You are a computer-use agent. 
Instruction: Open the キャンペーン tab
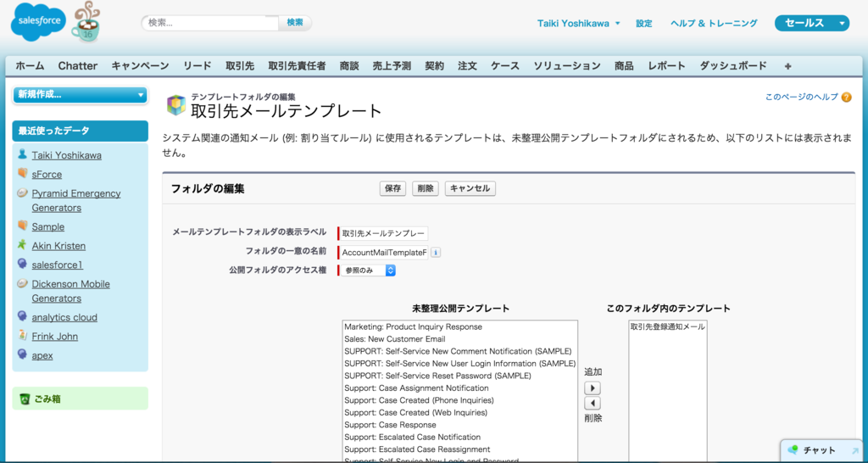click(x=140, y=66)
